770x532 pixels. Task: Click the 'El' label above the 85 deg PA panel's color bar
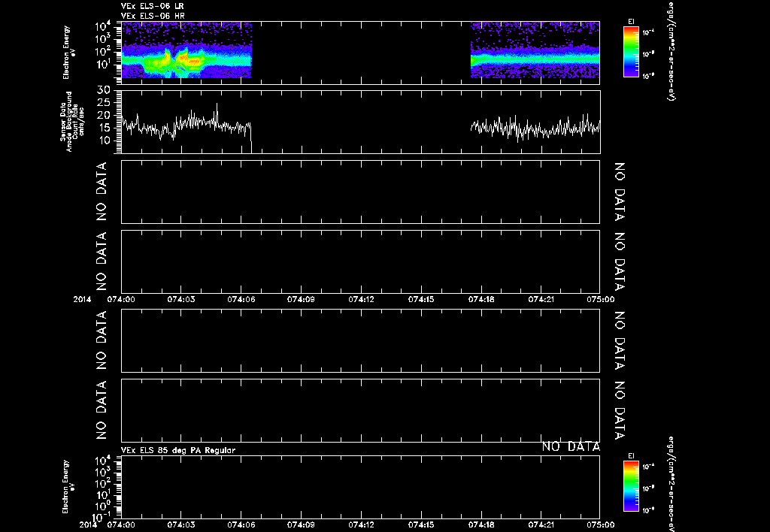[x=631, y=456]
